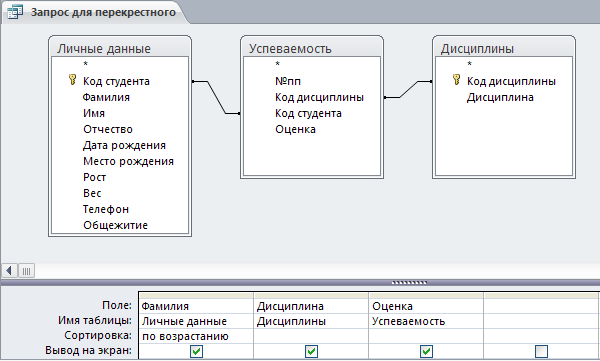Select the Общежитие field

pos(116,225)
